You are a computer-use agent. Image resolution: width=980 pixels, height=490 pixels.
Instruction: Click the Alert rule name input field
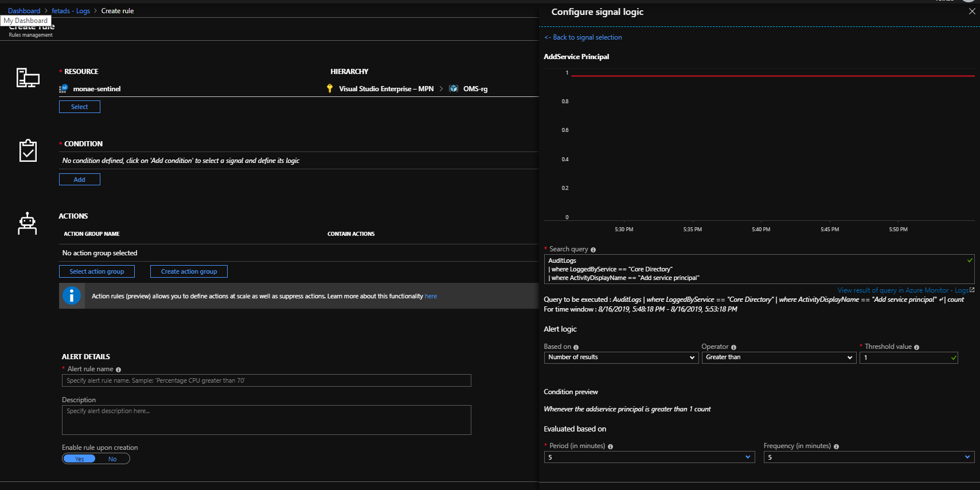pyautogui.click(x=266, y=380)
